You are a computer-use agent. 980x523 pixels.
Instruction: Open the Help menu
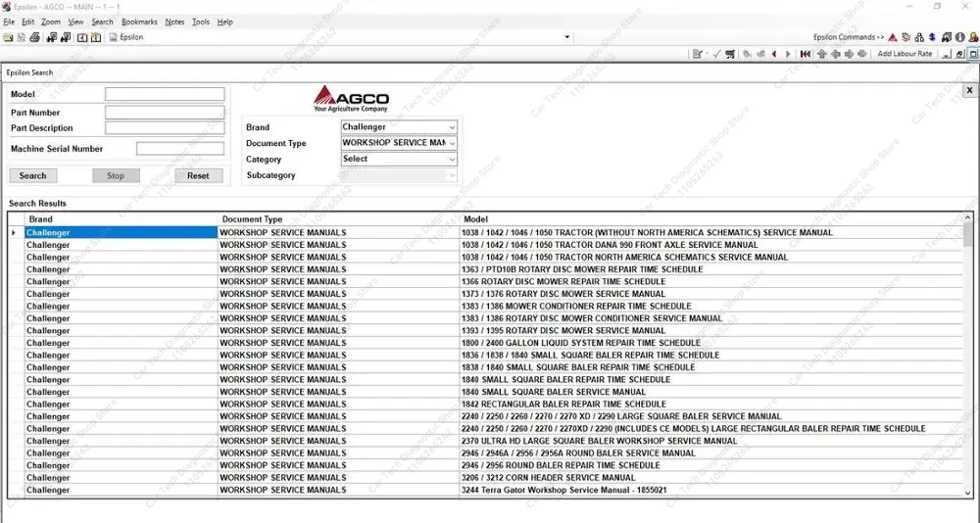pos(225,22)
